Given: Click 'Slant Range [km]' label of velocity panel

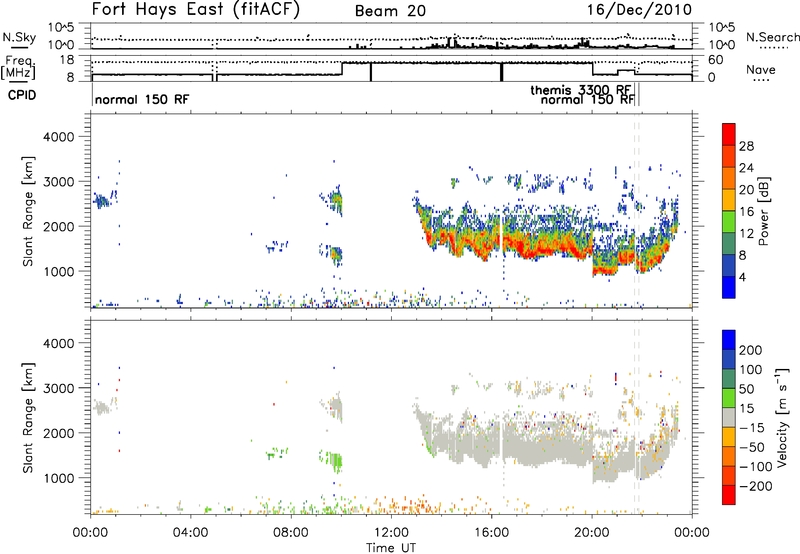Looking at the screenshot, I should pos(28,418).
